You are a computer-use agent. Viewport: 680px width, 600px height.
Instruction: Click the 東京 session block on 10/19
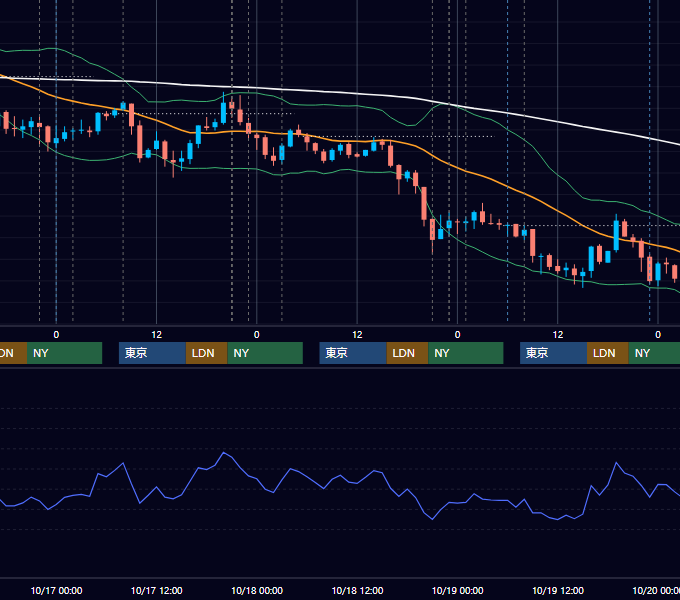(x=553, y=353)
